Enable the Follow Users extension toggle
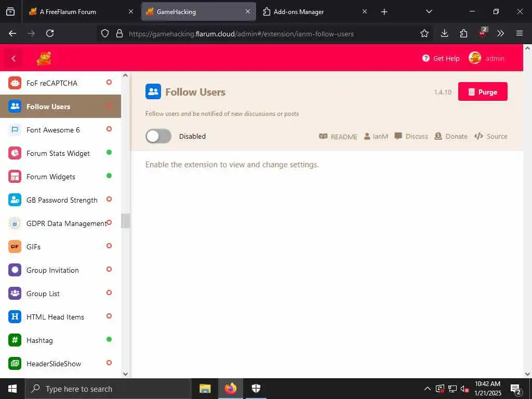The height and width of the screenshot is (399, 532). pyautogui.click(x=158, y=136)
